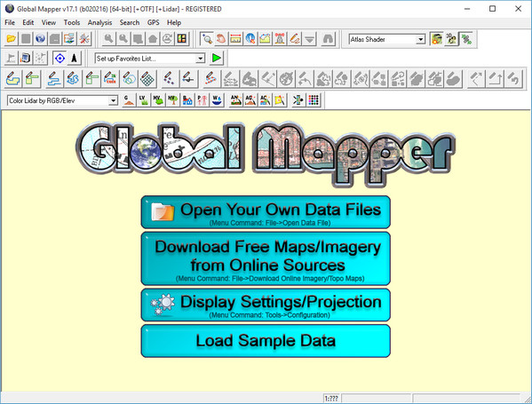Click the Lidar extract features yellow icon
The image size is (532, 404).
coord(280,100)
